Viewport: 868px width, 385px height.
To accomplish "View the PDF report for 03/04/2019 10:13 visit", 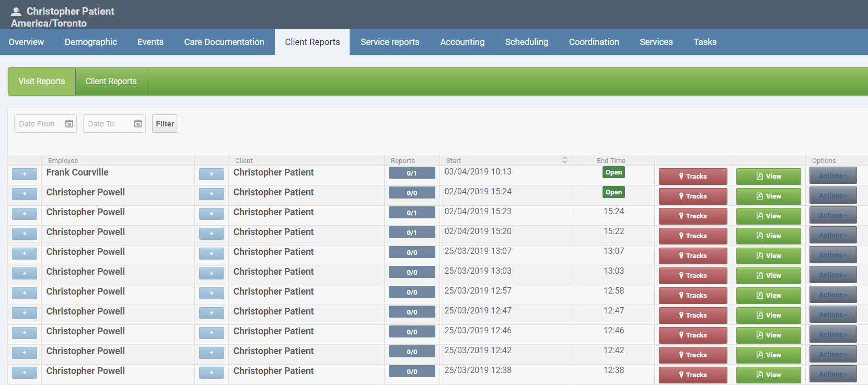I will 768,177.
